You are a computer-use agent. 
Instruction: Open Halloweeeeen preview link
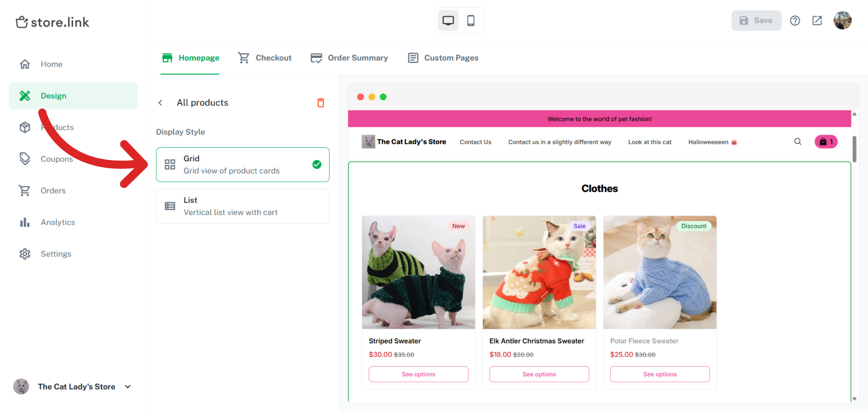[712, 142]
